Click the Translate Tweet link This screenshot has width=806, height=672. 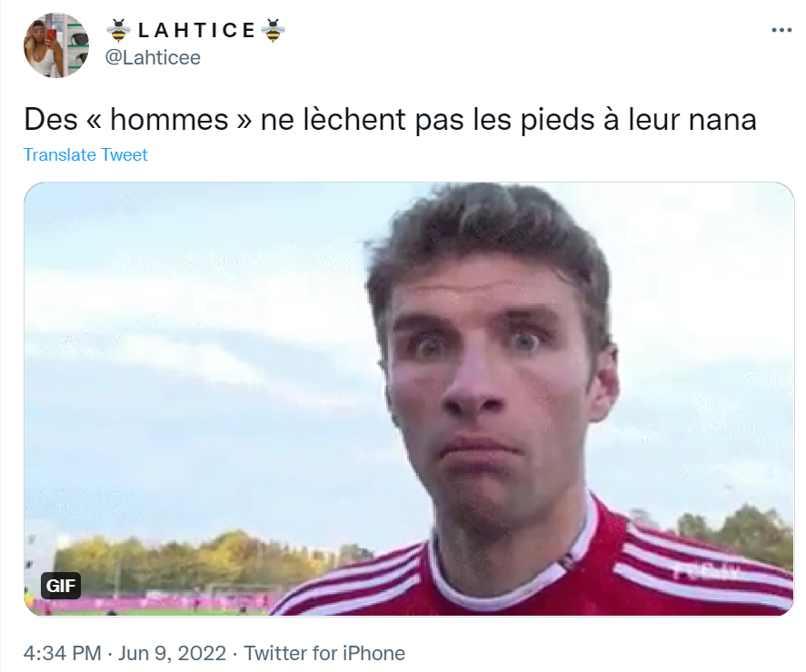[x=85, y=154]
